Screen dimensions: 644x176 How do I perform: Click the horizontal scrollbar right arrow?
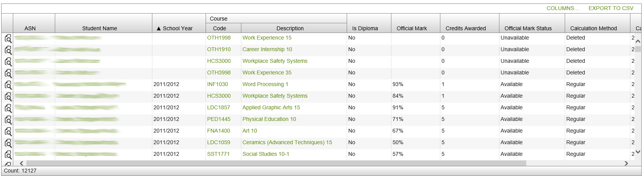pyautogui.click(x=626, y=164)
